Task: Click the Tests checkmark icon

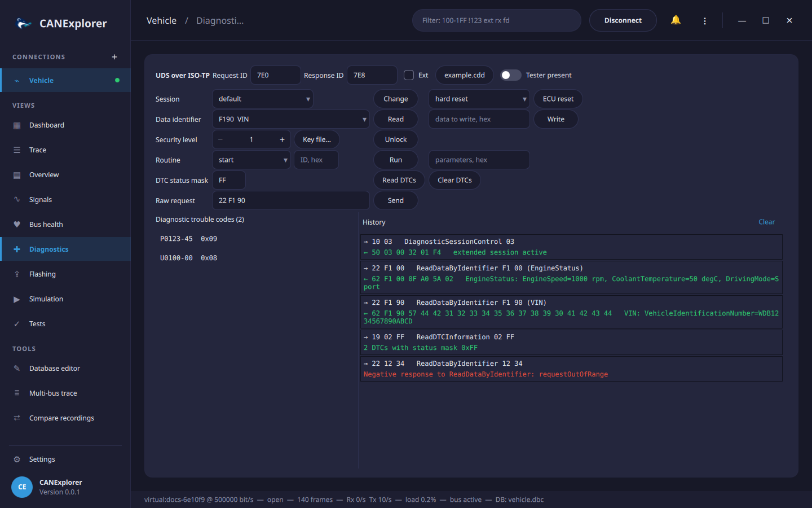Action: pos(17,324)
